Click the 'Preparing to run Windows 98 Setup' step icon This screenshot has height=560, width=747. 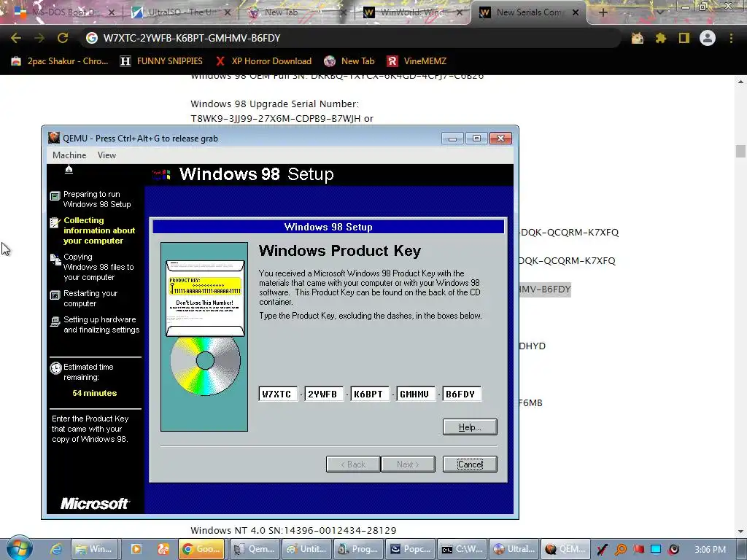point(55,195)
